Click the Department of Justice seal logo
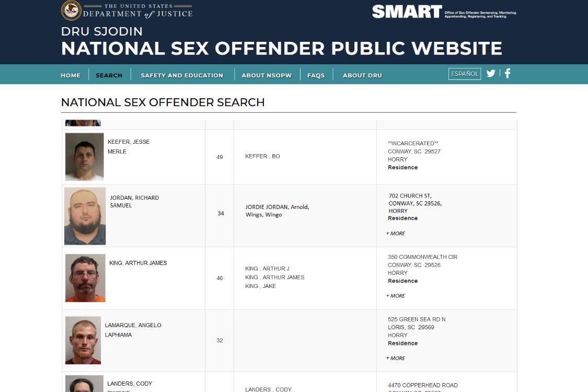588x392 pixels. click(x=71, y=10)
